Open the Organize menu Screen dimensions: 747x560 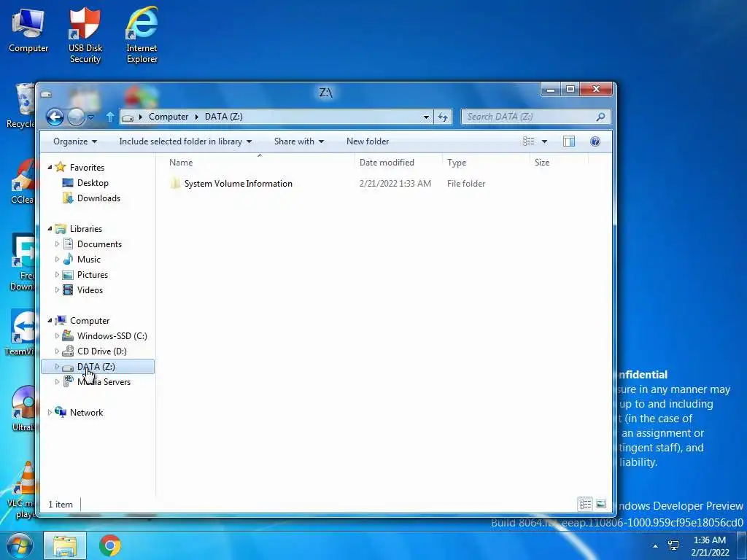pos(75,141)
